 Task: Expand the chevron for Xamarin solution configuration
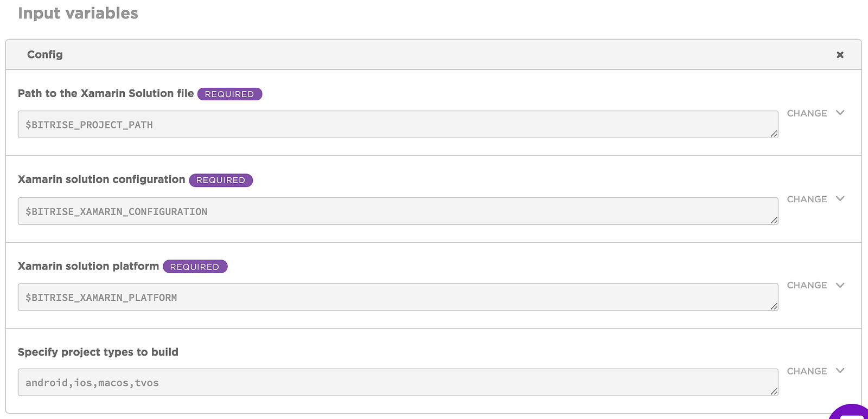tap(840, 199)
